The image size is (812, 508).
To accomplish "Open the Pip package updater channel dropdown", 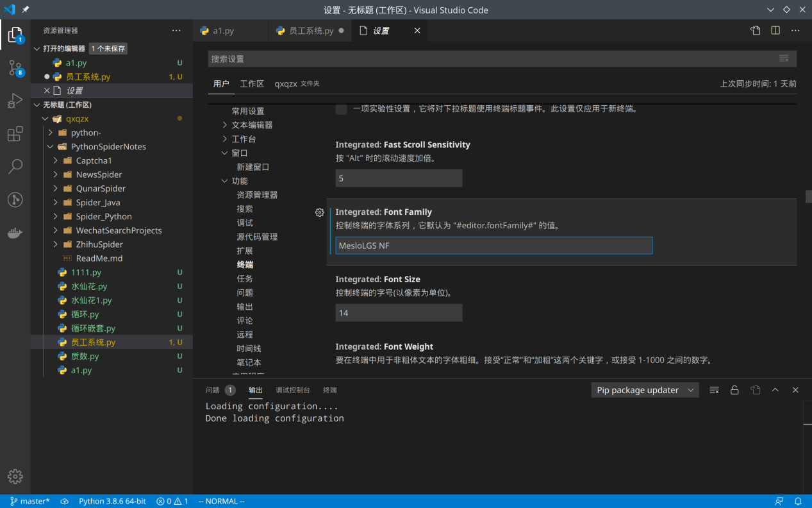I will tap(644, 390).
